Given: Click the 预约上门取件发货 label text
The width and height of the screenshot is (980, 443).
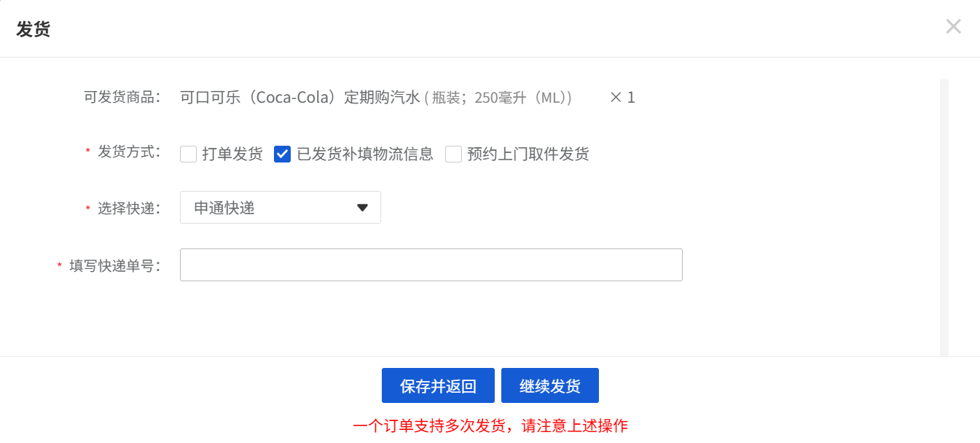Looking at the screenshot, I should [x=528, y=154].
